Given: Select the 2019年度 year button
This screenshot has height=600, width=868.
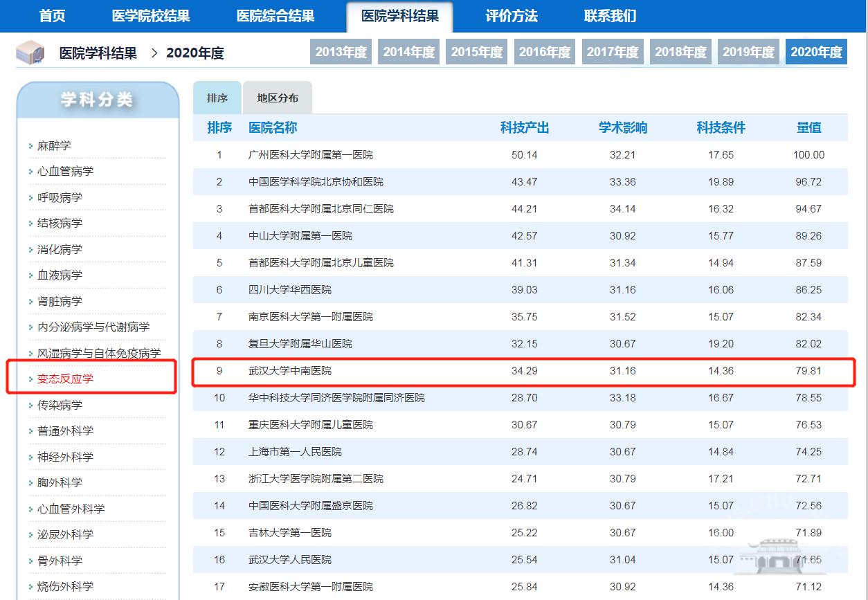Looking at the screenshot, I should pos(748,52).
